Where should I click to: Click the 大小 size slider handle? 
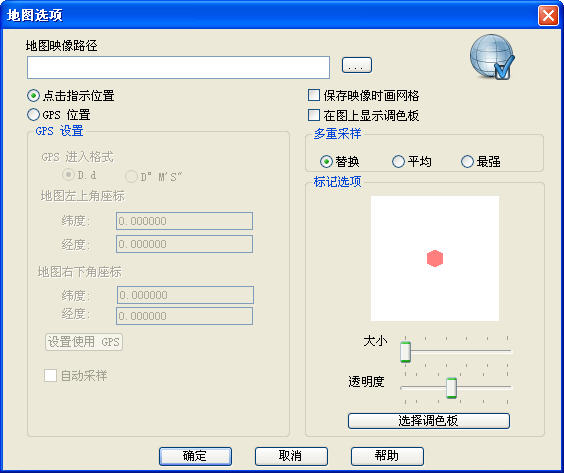pyautogui.click(x=405, y=352)
